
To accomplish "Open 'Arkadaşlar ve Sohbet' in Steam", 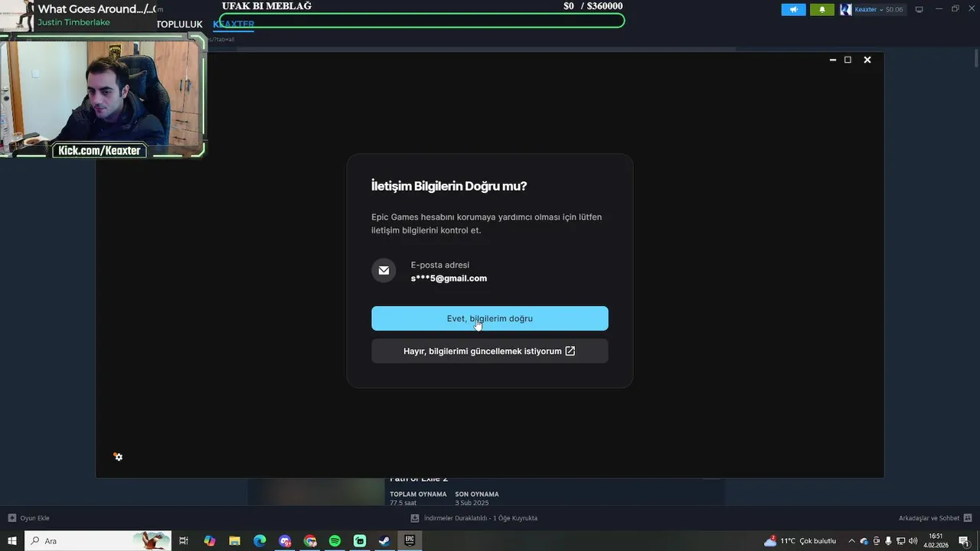I will pos(935,518).
